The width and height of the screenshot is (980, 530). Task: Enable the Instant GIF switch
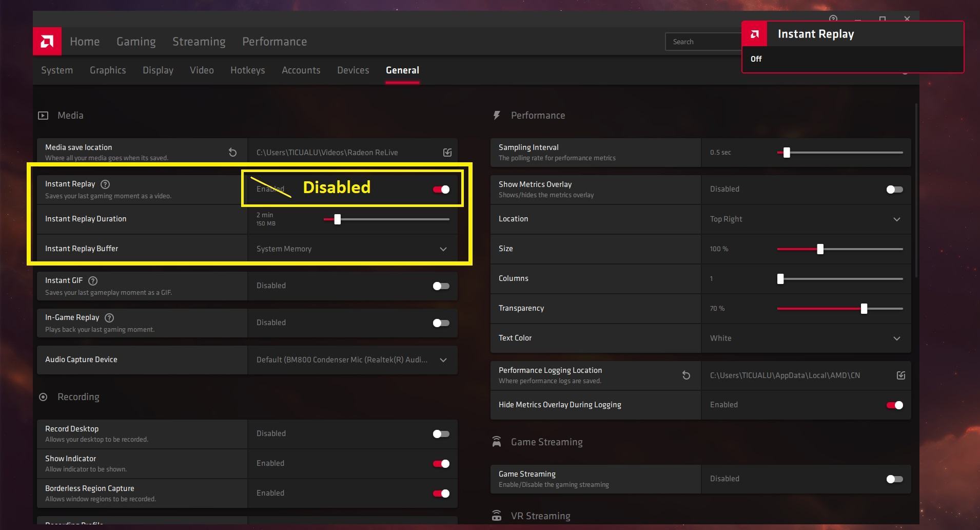[441, 286]
